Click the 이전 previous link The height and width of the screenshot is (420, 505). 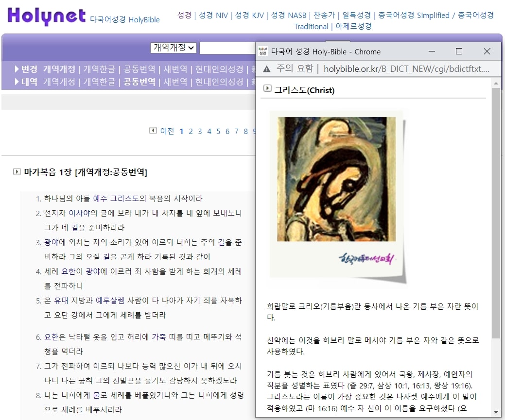pos(167,131)
